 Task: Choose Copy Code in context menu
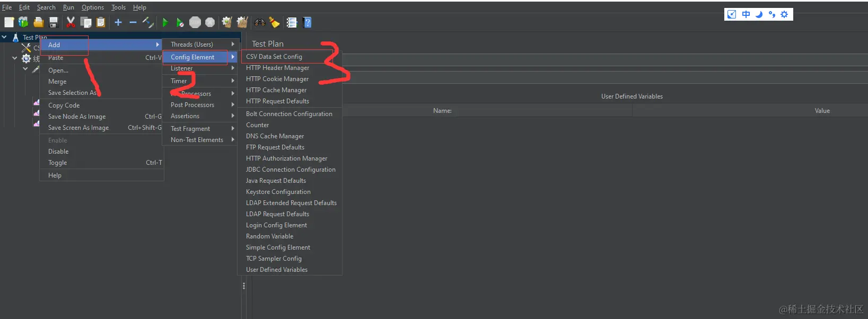tap(102, 105)
